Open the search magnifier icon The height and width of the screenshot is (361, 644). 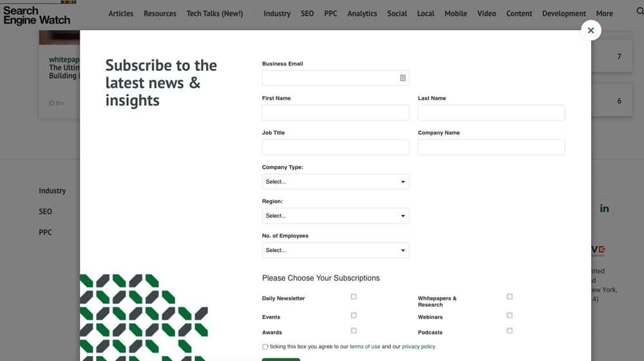click(640, 12)
